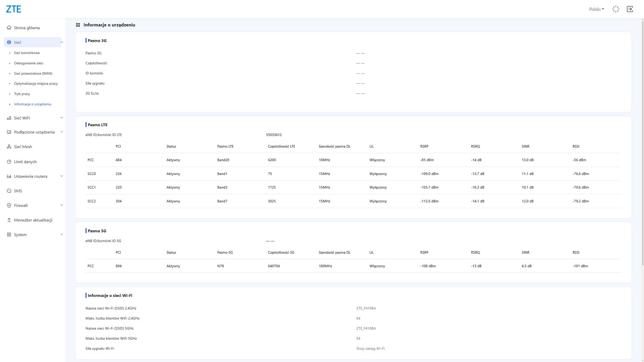This screenshot has height=362, width=644.
Task: Open Limit danych section
Action: click(x=25, y=162)
